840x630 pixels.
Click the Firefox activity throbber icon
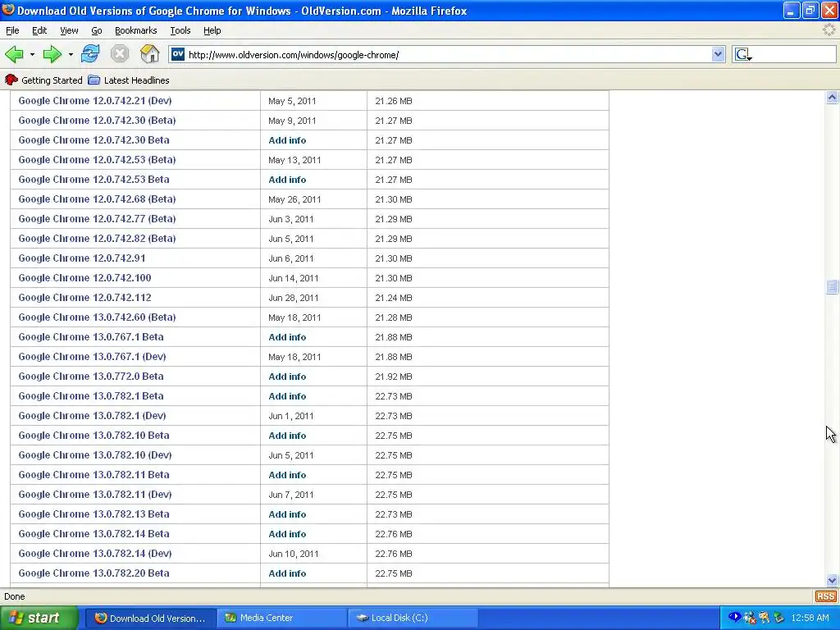829,30
